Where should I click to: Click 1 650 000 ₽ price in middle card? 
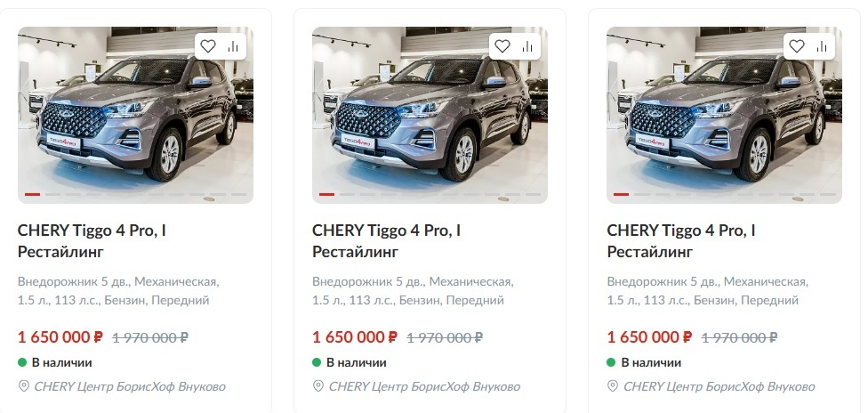[x=355, y=337]
